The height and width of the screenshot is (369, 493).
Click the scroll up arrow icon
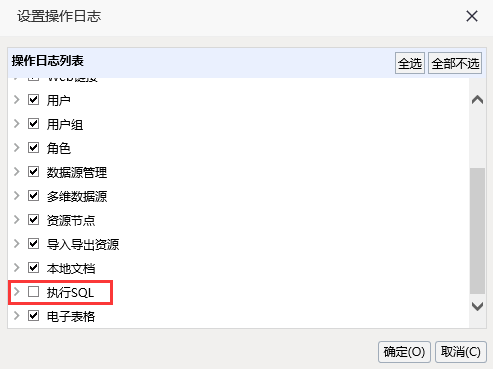[x=477, y=100]
